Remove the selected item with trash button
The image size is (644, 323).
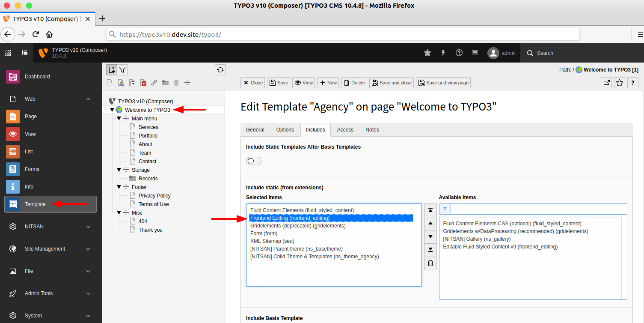pos(430,263)
